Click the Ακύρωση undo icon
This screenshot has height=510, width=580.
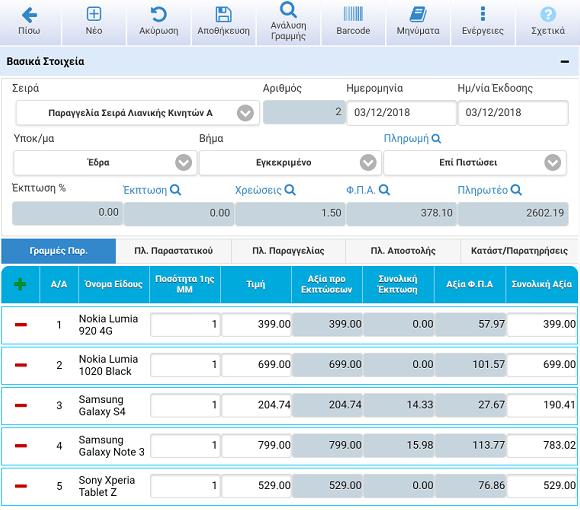[x=159, y=14]
